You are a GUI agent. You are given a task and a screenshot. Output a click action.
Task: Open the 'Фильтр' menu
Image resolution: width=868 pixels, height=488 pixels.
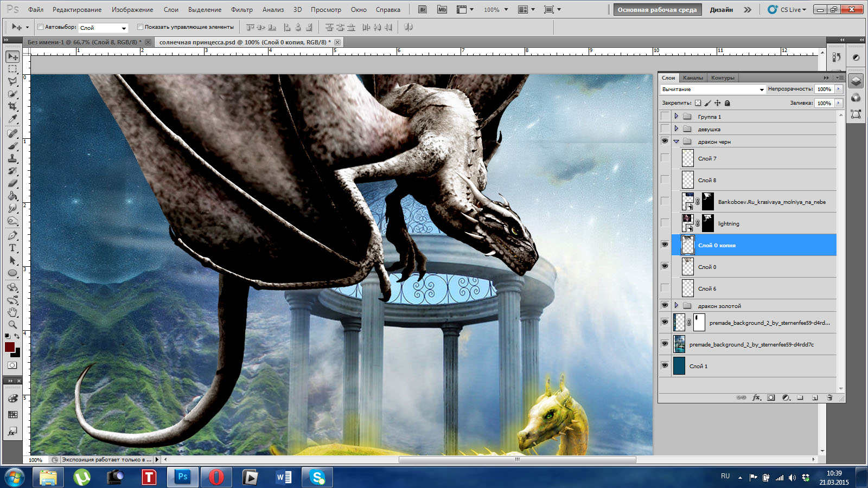tap(241, 10)
